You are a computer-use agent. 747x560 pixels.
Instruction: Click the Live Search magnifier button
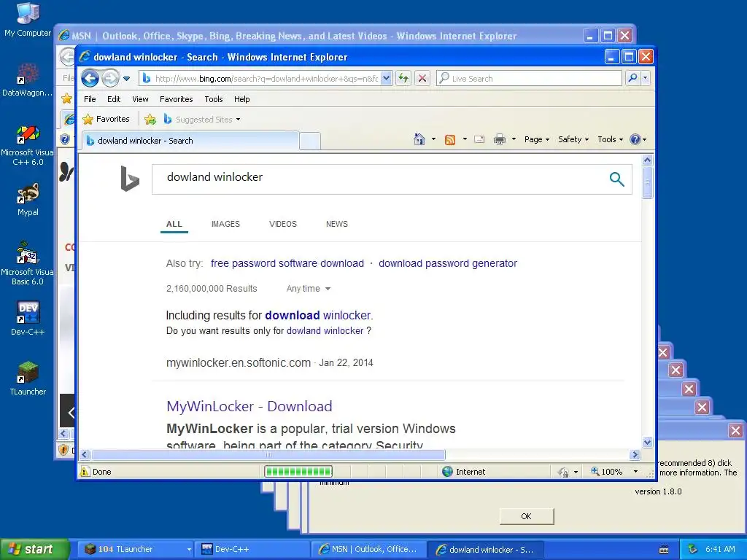632,77
